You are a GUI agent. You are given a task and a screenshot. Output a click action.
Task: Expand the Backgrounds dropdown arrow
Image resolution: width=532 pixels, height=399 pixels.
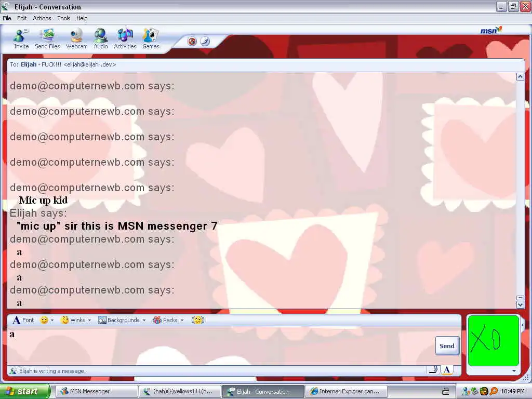coord(144,320)
